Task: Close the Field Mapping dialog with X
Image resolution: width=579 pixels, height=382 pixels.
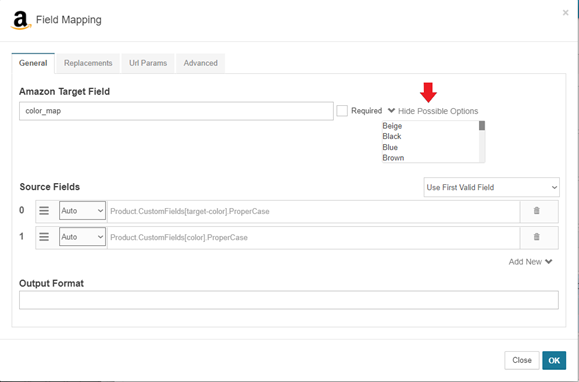Action: [565, 13]
